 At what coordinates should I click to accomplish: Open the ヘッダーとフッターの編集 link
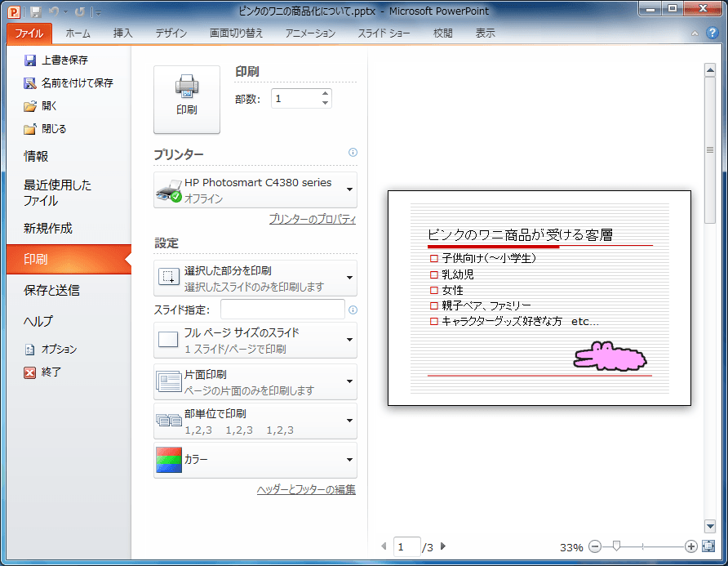pyautogui.click(x=306, y=489)
